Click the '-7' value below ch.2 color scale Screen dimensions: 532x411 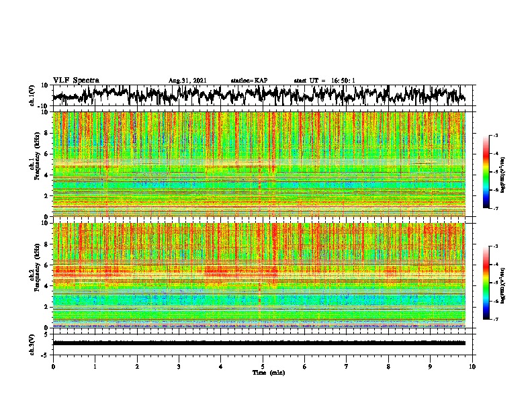click(x=495, y=319)
